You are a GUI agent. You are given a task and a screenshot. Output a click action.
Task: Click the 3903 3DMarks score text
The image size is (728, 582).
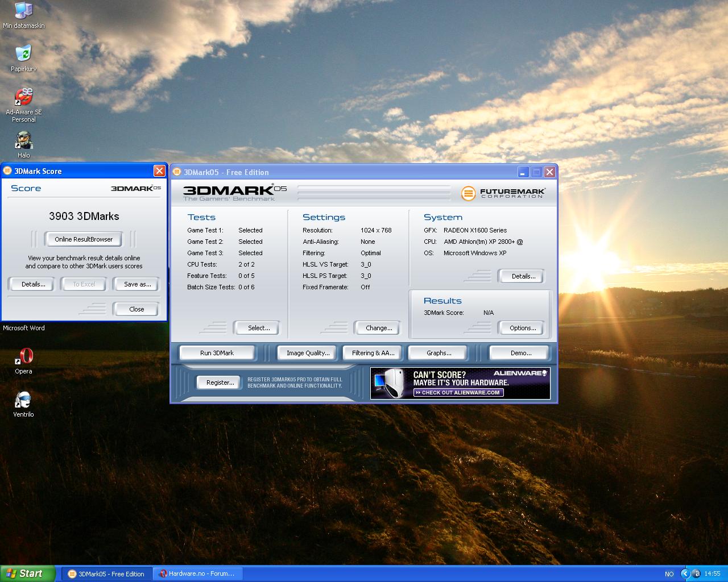84,216
